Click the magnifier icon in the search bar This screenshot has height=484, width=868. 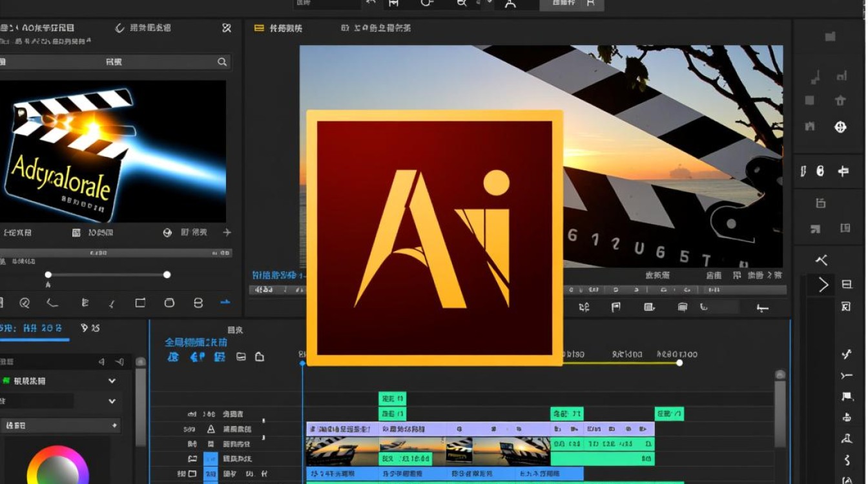click(222, 62)
